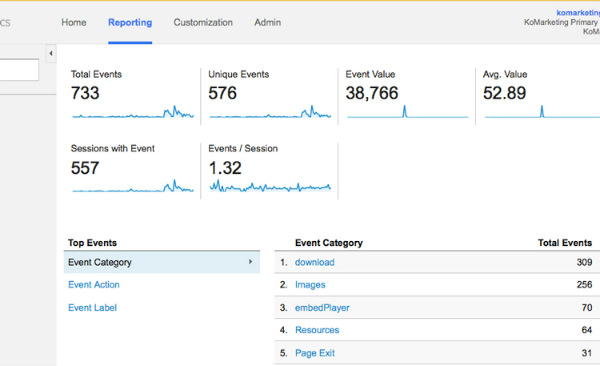Click the Page Exit row count 31

[x=587, y=353]
